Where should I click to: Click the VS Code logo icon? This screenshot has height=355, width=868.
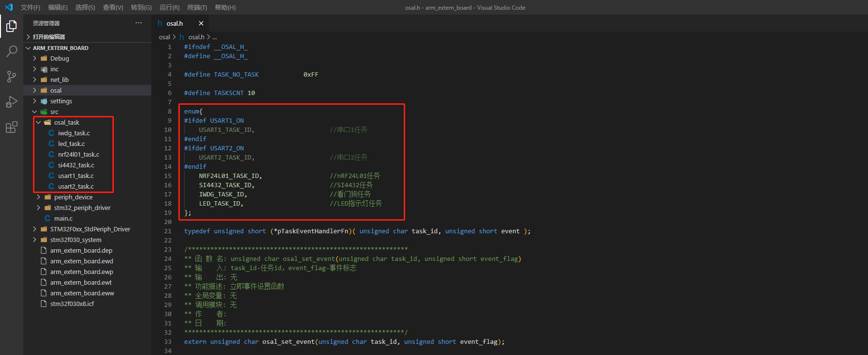tap(9, 7)
